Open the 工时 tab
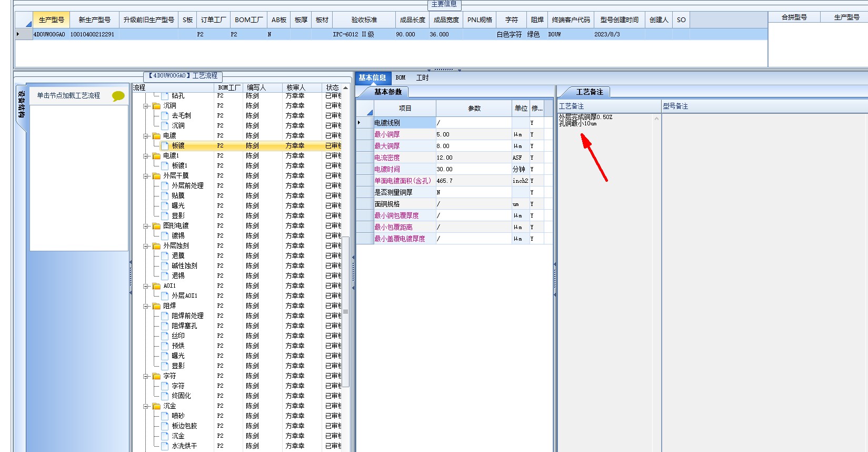 tap(423, 78)
